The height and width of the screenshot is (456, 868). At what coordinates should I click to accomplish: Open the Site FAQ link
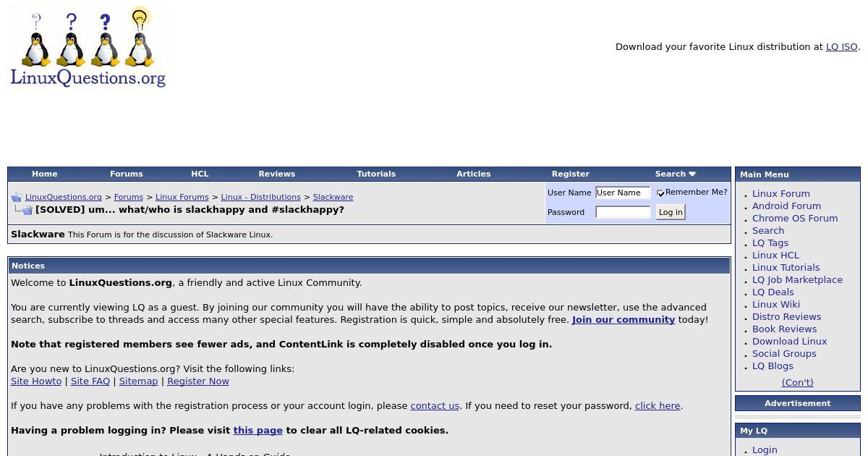(x=90, y=381)
